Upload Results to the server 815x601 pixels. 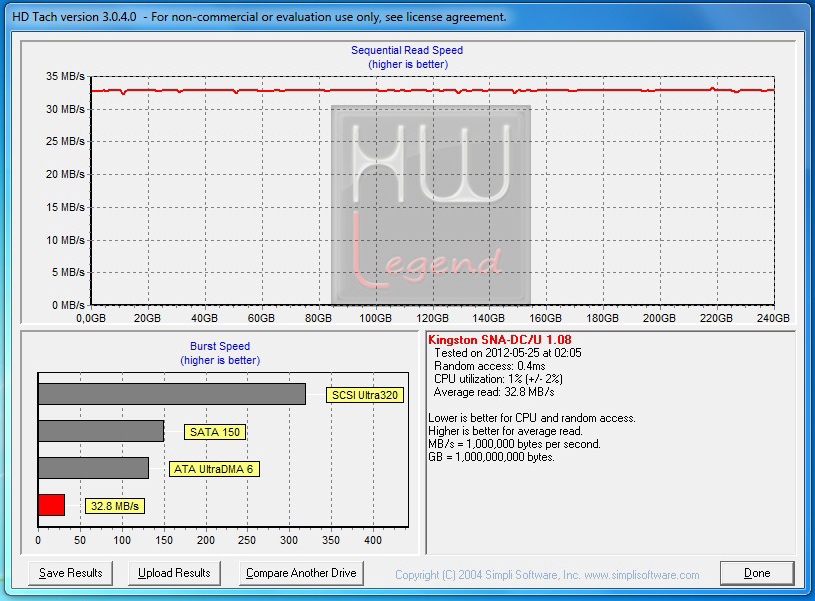tap(174, 573)
